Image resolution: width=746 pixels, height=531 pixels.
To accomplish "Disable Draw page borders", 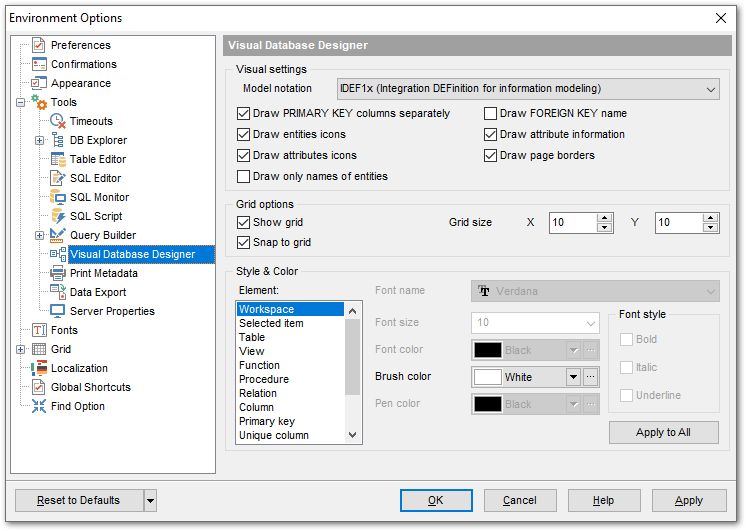I will [490, 155].
